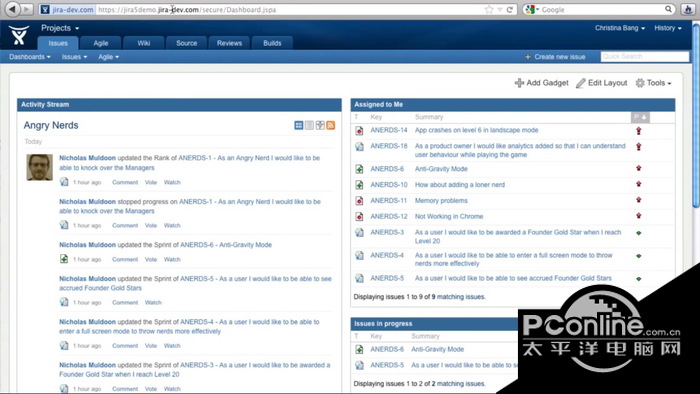Click the bug type icon for ANERDS-14
Image resolution: width=700 pixels, height=394 pixels.
coord(359,131)
